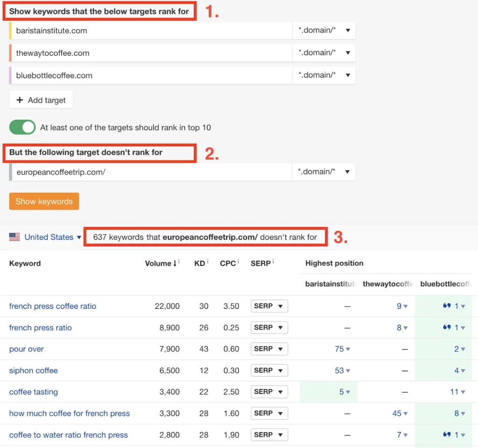Viewport: 478px width, 448px height.
Task: Click featured snippet quote icon for french press coffee ratio
Action: pyautogui.click(x=447, y=305)
